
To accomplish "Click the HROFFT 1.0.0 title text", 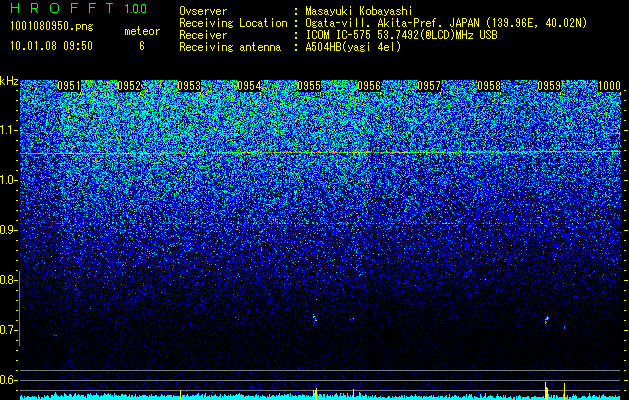I will point(79,8).
